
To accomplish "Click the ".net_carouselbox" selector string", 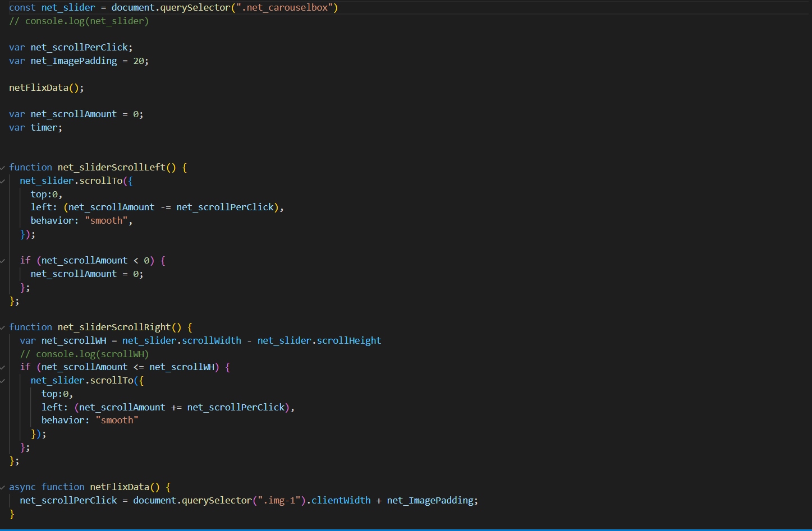I will 285,7.
